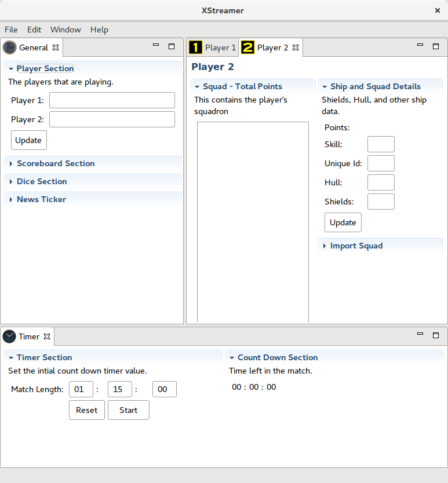Expand the Scoreboard Section
The width and height of the screenshot is (448, 483).
[11, 163]
